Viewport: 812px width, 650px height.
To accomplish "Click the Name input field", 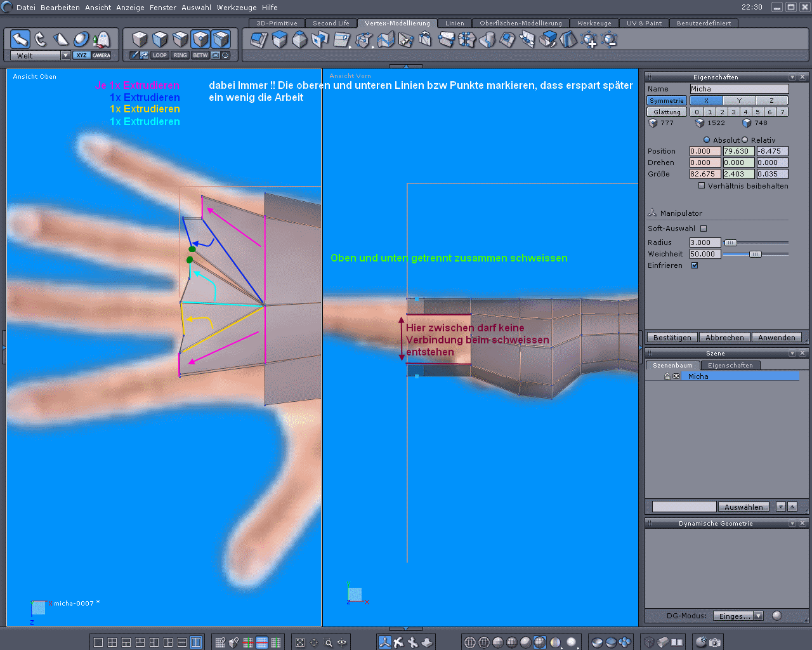I will (739, 89).
